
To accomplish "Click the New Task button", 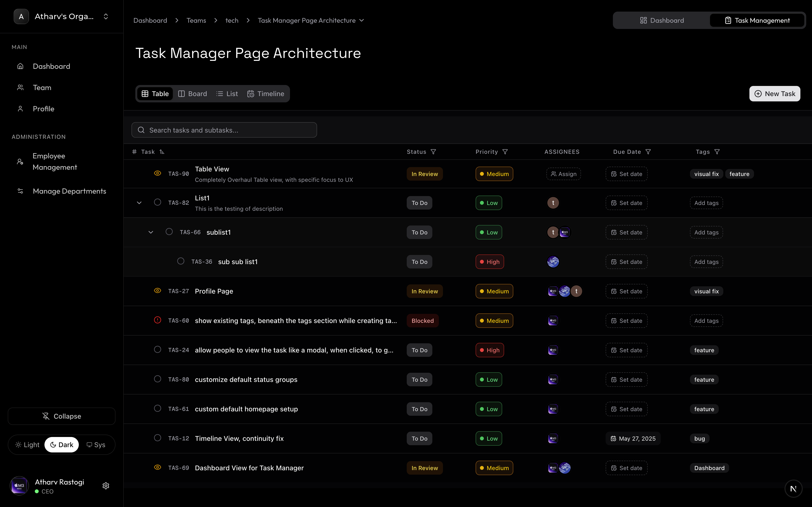I will point(774,94).
